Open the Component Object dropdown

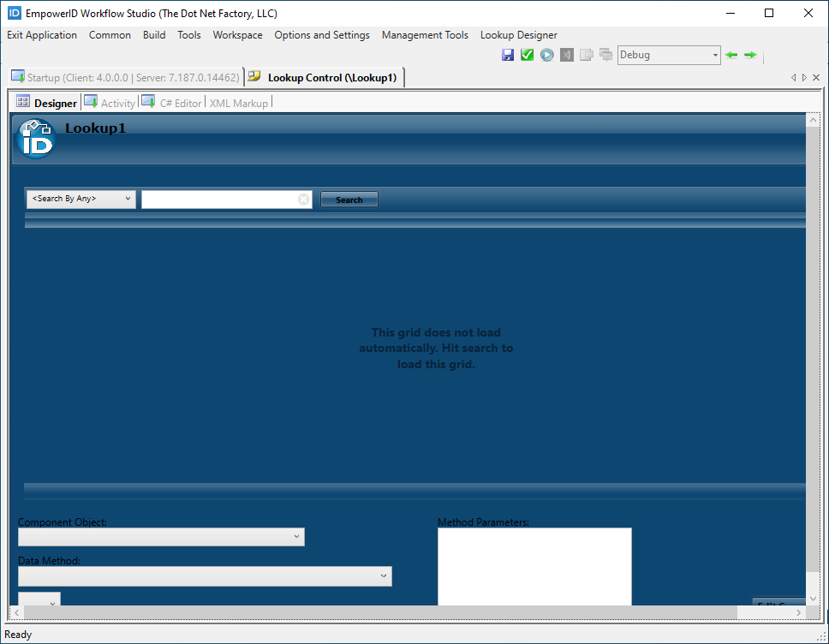click(161, 536)
